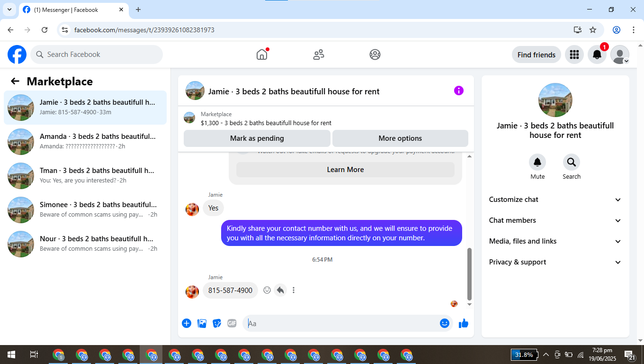The width and height of the screenshot is (644, 364).
Task: Click the chat scrollbar down arrow
Action: pyautogui.click(x=470, y=304)
